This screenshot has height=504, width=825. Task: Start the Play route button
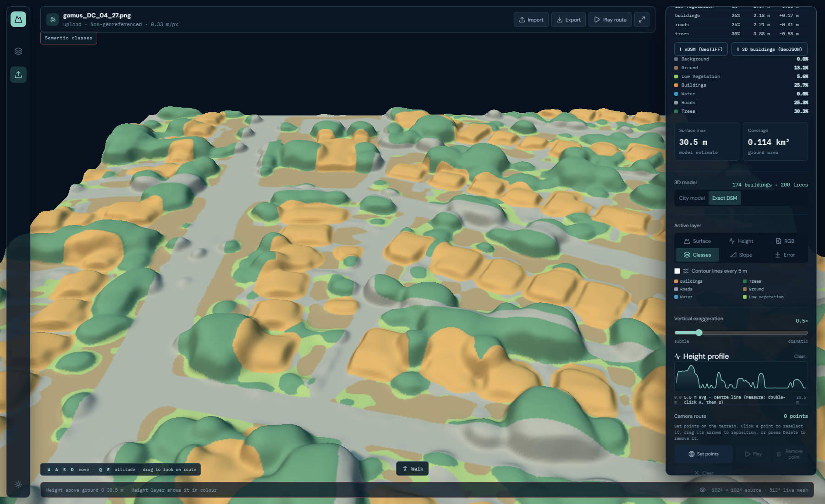tap(610, 20)
